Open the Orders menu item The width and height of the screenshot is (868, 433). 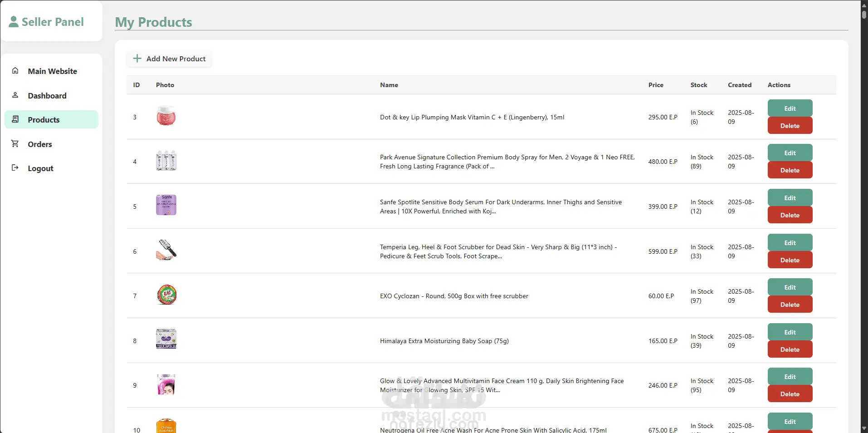click(x=40, y=144)
